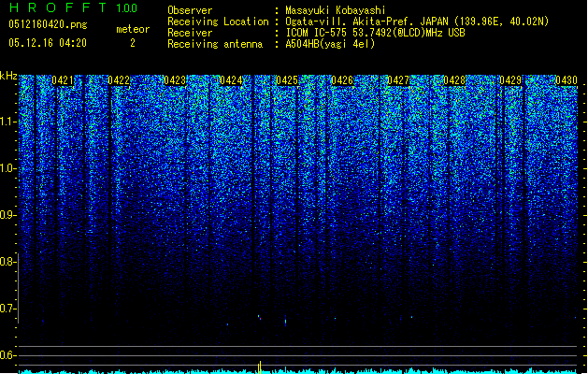Click the meteor echo spot below the 0425 label

coord(285,321)
